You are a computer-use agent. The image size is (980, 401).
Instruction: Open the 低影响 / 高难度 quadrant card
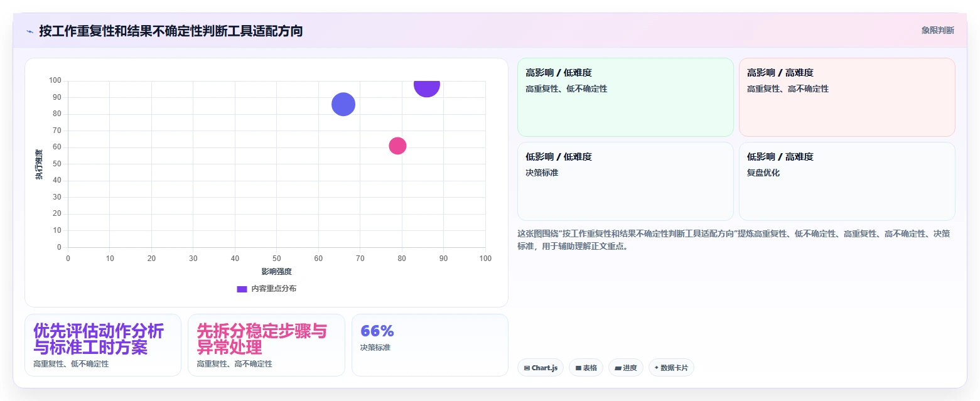pyautogui.click(x=847, y=181)
